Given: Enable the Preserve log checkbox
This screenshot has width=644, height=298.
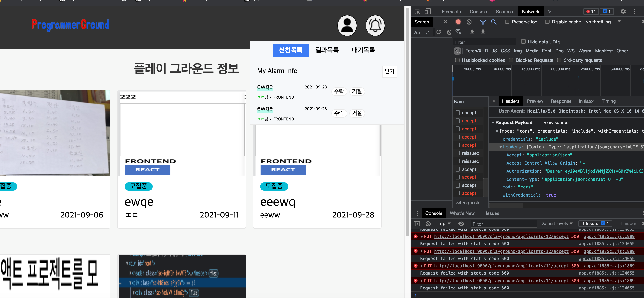Looking at the screenshot, I should point(507,22).
